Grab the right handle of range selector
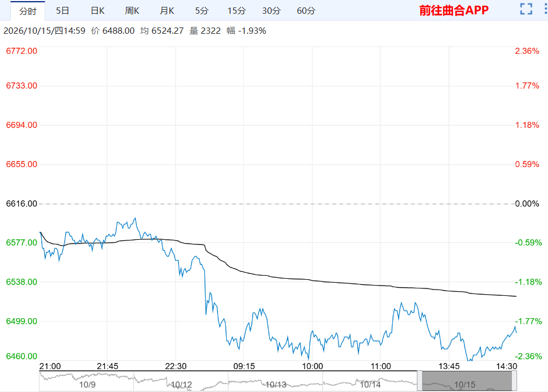 [514, 381]
